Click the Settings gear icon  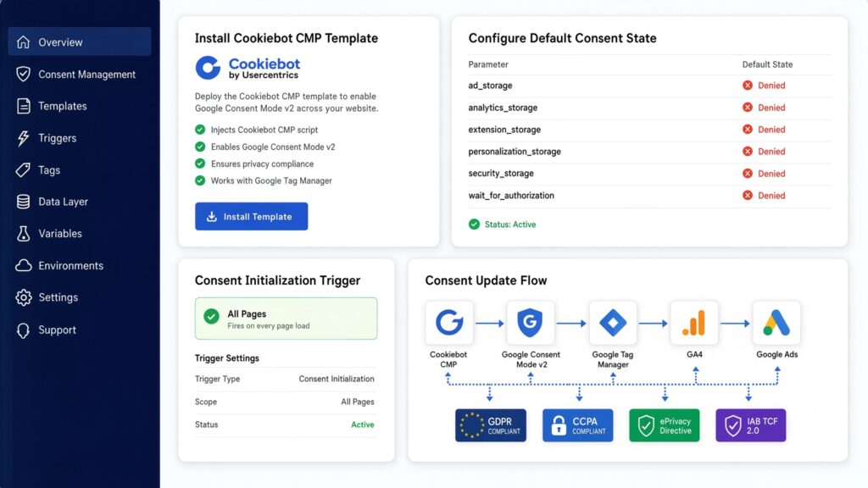pyautogui.click(x=23, y=297)
